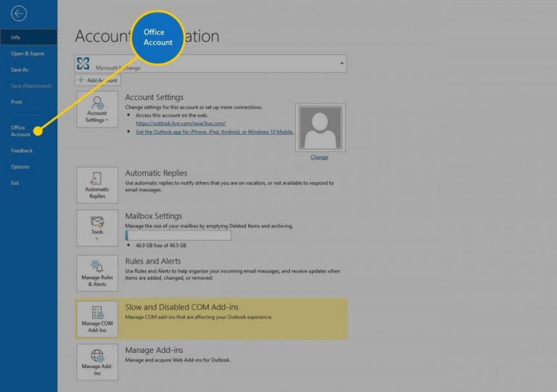The image size is (557, 392).
Task: Select Print from the sidebar
Action: tap(17, 102)
